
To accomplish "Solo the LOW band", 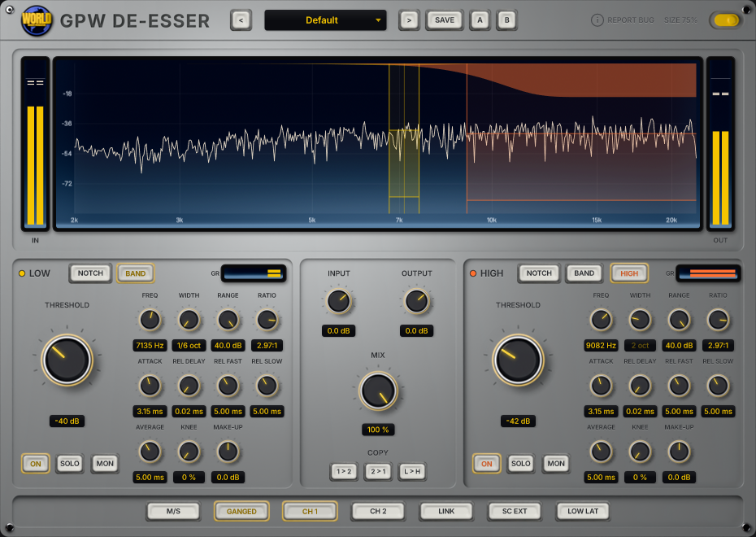I will [x=70, y=464].
